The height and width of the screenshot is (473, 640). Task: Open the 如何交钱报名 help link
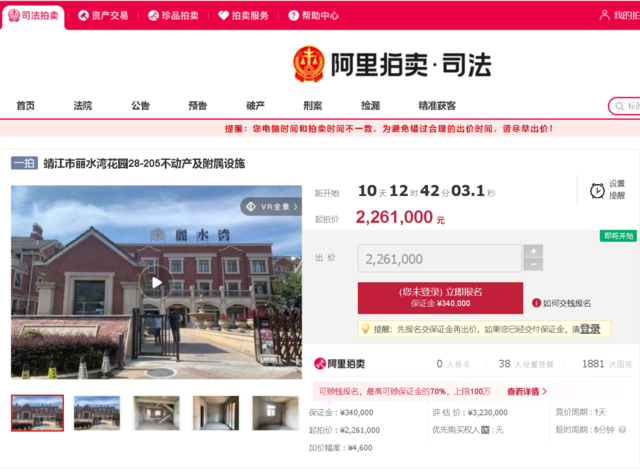click(562, 303)
